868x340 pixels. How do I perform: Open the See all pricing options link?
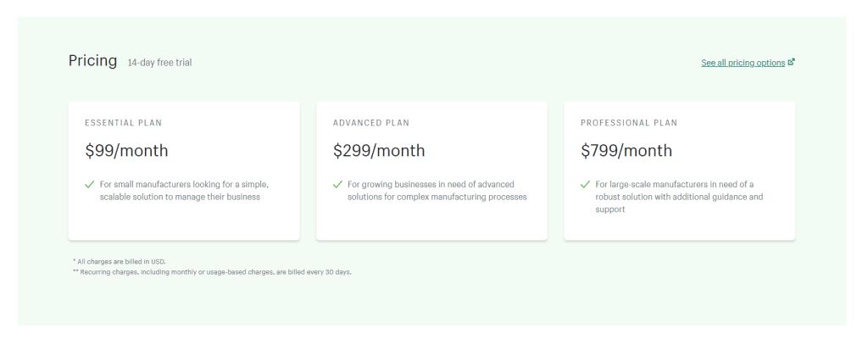click(x=743, y=63)
